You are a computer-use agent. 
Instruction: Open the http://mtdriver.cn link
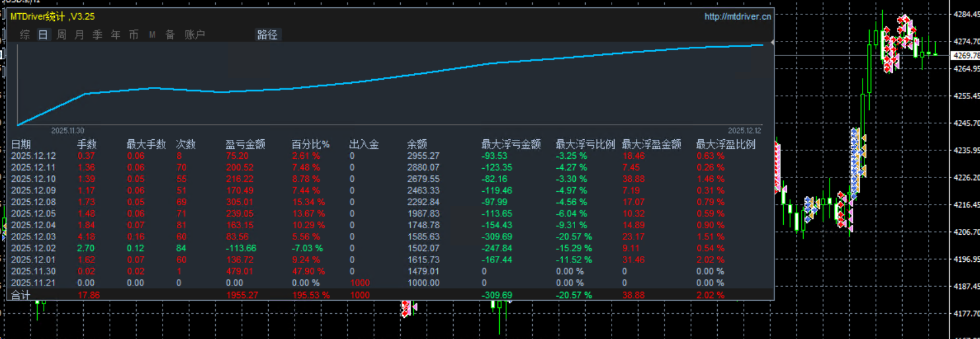coord(738,16)
